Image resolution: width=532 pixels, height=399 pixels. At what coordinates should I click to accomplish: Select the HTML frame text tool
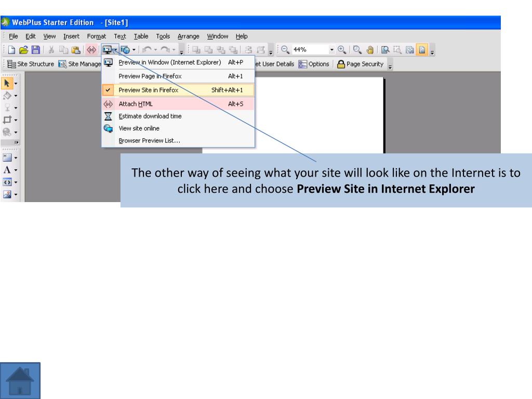(x=7, y=157)
